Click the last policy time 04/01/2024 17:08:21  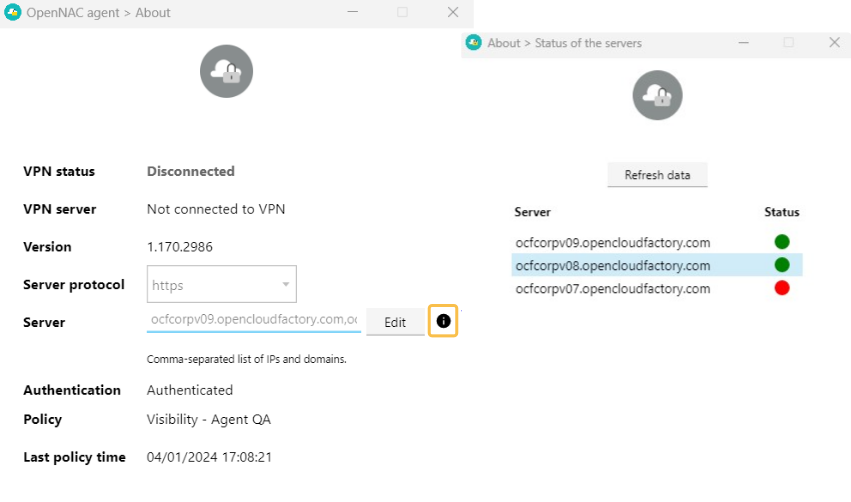click(x=209, y=457)
